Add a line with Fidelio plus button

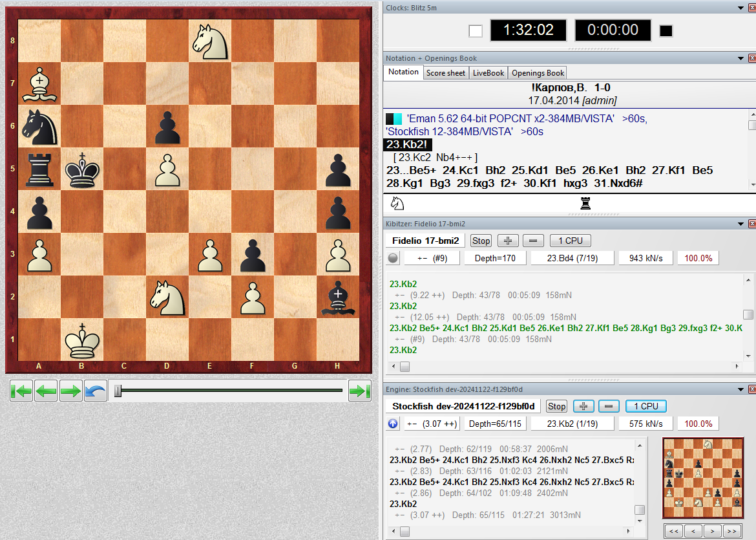pyautogui.click(x=507, y=241)
